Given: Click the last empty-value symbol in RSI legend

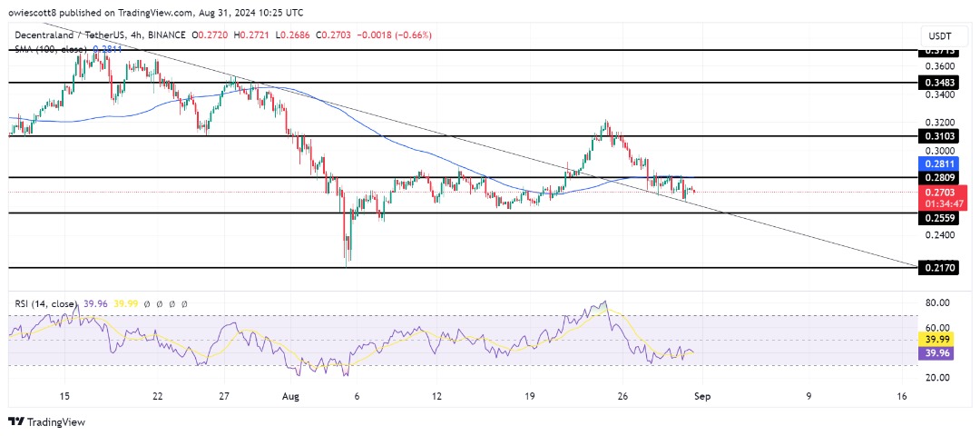Looking at the screenshot, I should coord(185,305).
